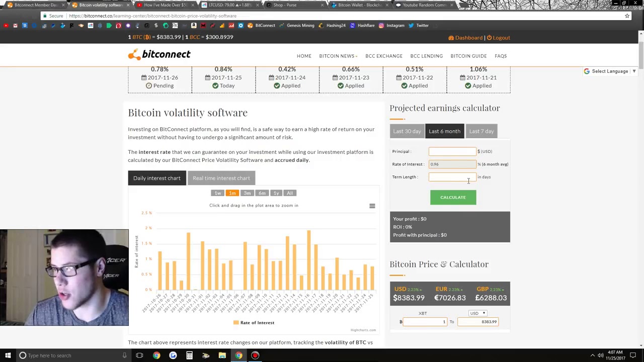The width and height of the screenshot is (644, 362).
Task: Select the All chart range
Action: pos(290,193)
